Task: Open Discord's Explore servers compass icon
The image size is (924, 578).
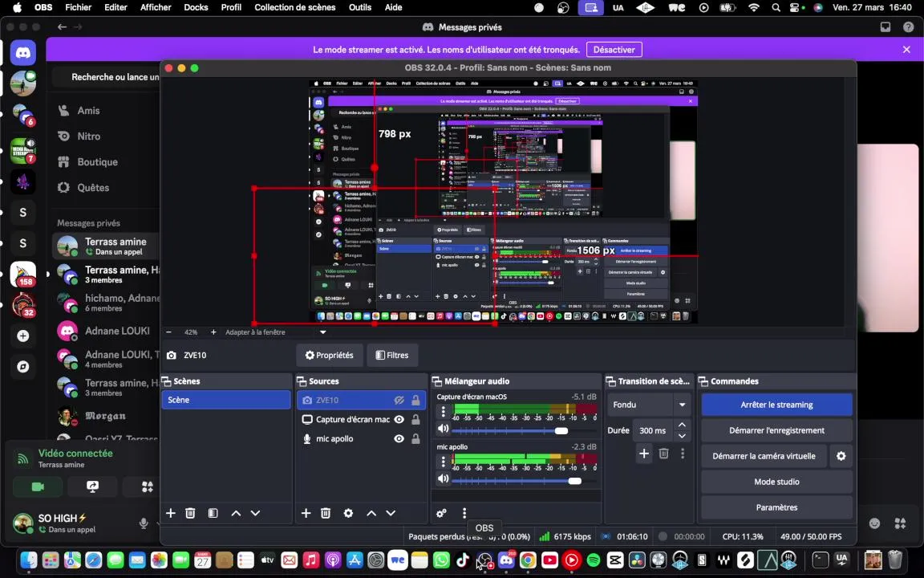Action: (x=23, y=366)
